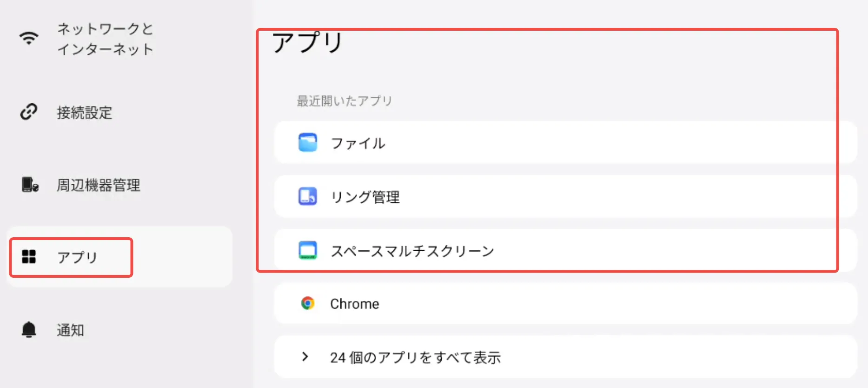
Task: Click the blue folder icon for ファイル
Action: point(307,142)
